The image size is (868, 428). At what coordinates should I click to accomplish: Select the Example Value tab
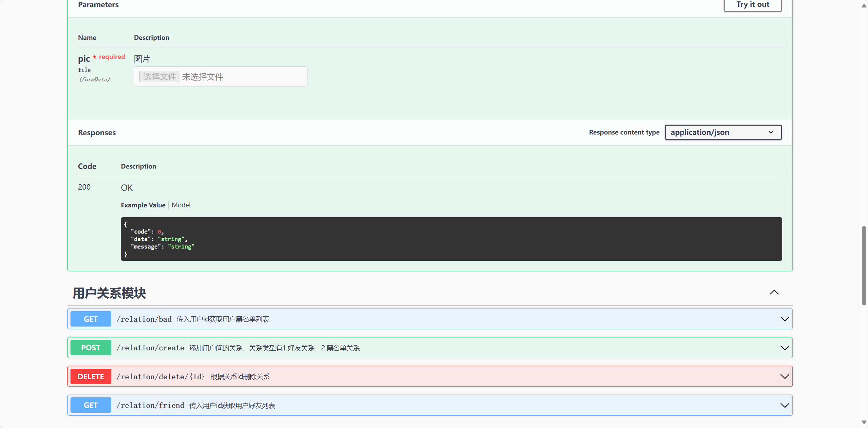pyautogui.click(x=143, y=205)
